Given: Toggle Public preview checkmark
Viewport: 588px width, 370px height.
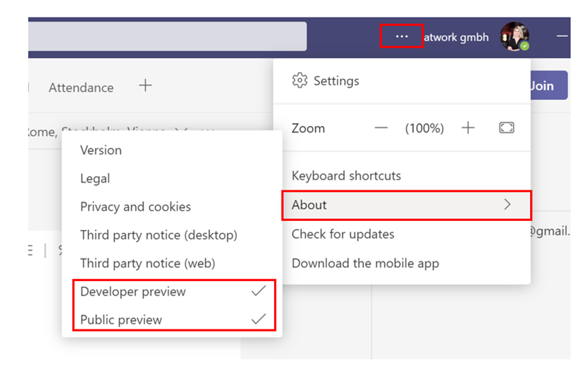Looking at the screenshot, I should point(258,319).
